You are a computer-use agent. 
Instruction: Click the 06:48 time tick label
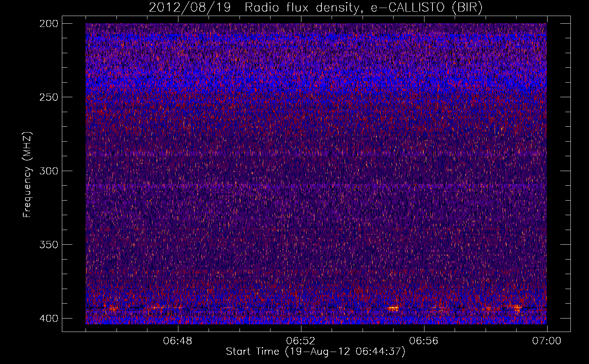click(178, 341)
